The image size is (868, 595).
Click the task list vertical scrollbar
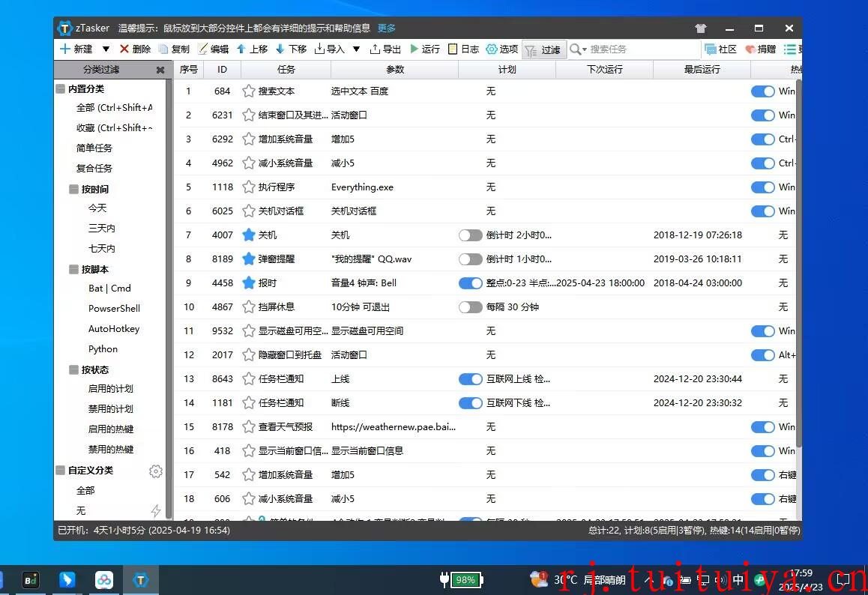coord(799,264)
